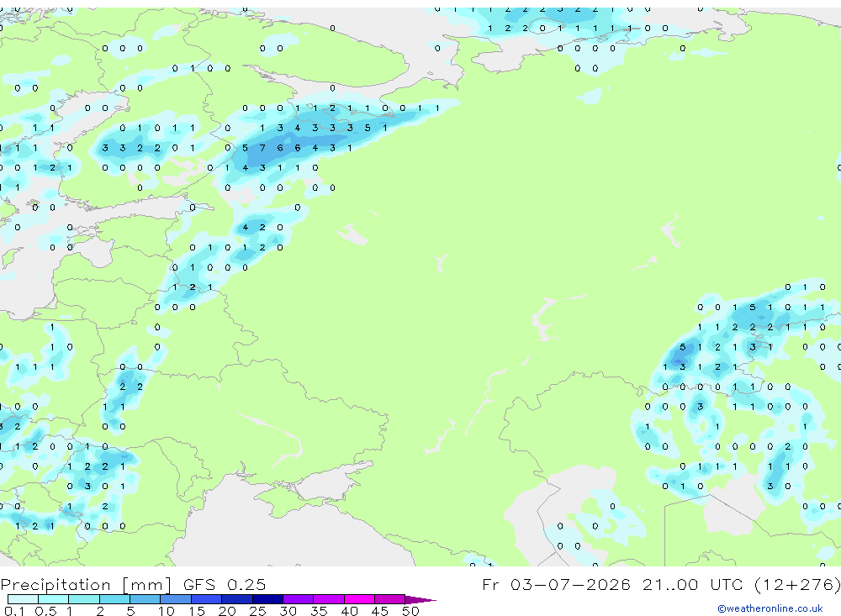
Task: Pick the 45–50 mm legend swatch
Action: tap(390, 599)
